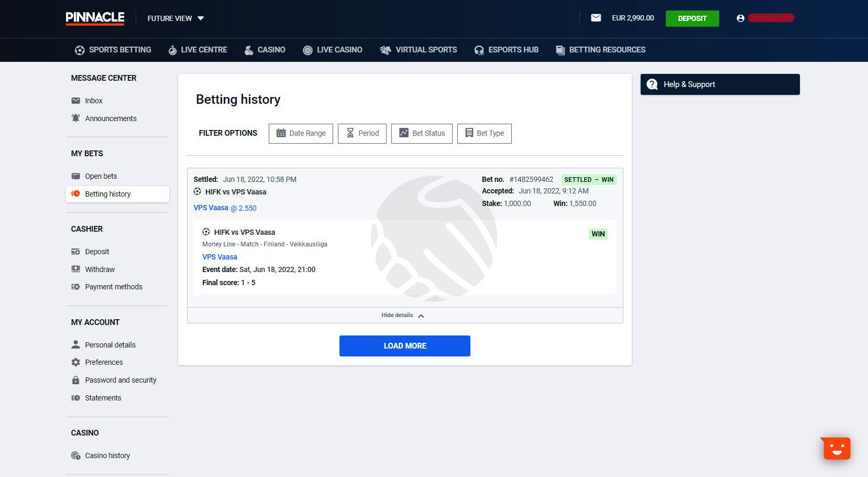Image resolution: width=868 pixels, height=477 pixels.
Task: Click the Inbox envelope icon in sidebar
Action: [x=75, y=101]
